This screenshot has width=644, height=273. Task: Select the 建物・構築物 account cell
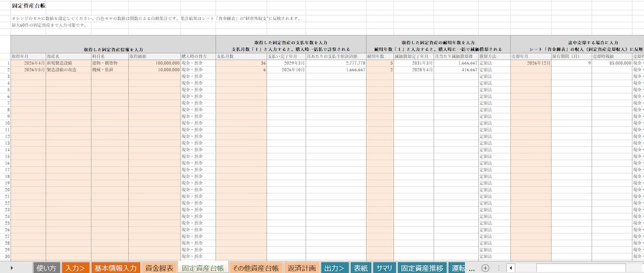[x=109, y=63]
